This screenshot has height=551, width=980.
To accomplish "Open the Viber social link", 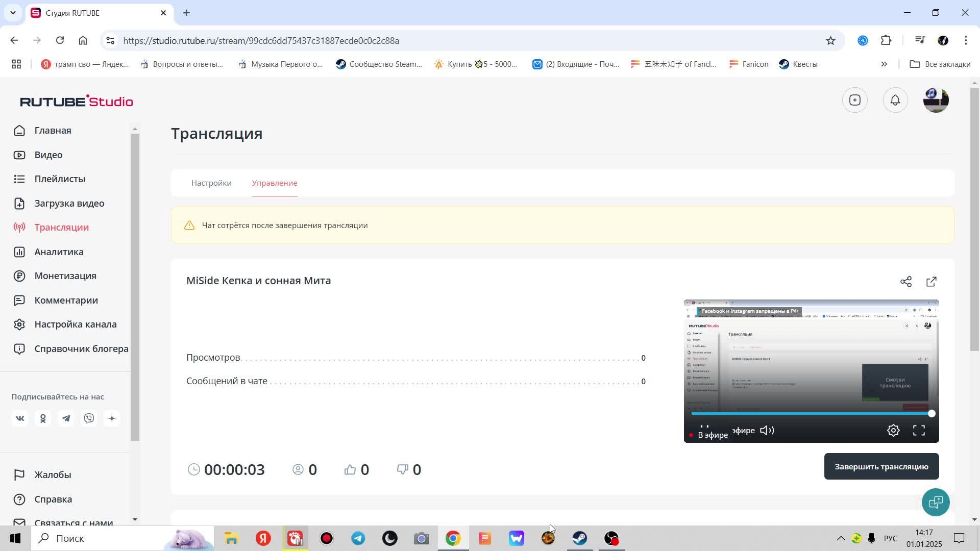I will (89, 419).
